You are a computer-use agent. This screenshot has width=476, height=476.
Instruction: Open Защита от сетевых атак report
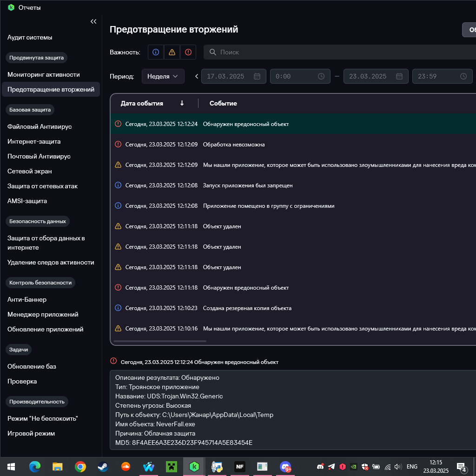[x=42, y=186]
